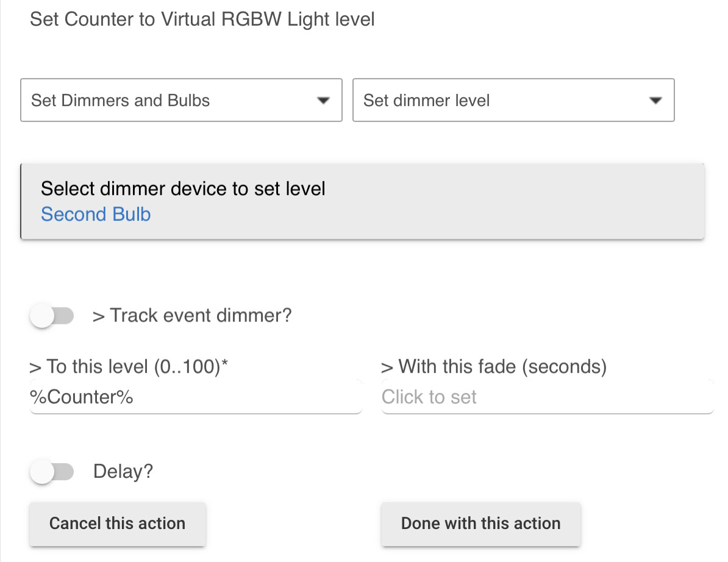Image resolution: width=728 pixels, height=562 pixels.
Task: Click the %Counter% level input field
Action: point(195,397)
